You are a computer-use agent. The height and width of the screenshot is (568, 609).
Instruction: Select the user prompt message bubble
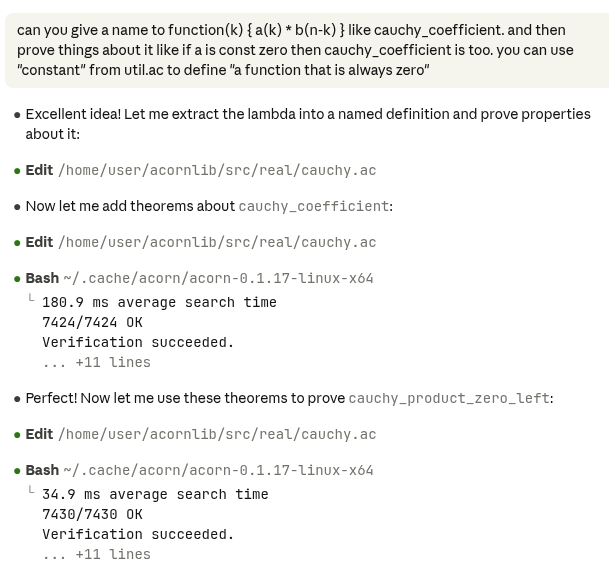(307, 50)
